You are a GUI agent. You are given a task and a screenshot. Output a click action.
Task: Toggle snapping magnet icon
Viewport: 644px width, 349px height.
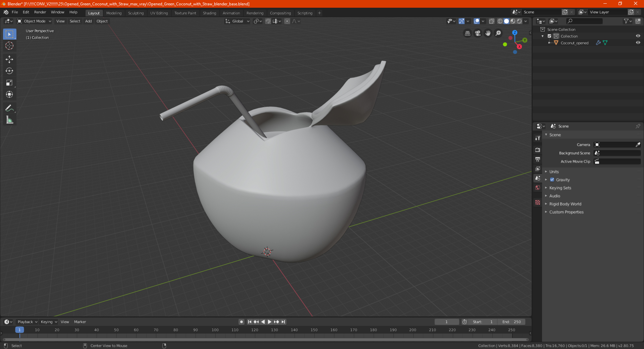(268, 21)
